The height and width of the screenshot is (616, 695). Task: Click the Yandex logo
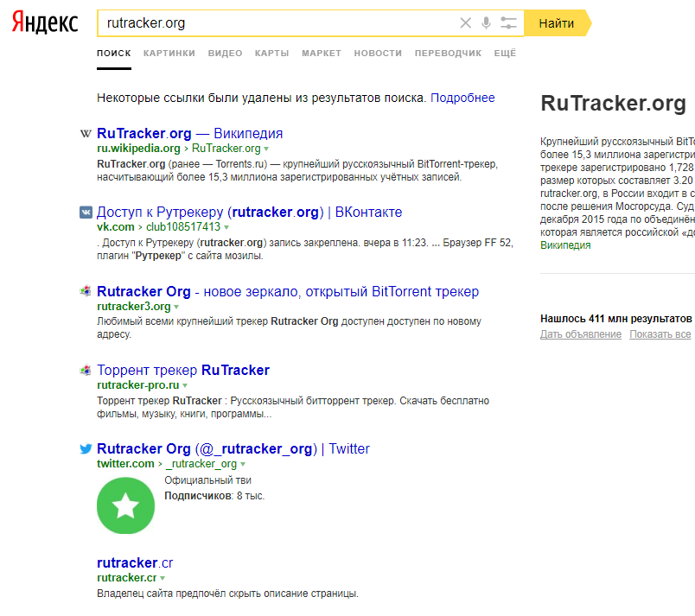45,23
